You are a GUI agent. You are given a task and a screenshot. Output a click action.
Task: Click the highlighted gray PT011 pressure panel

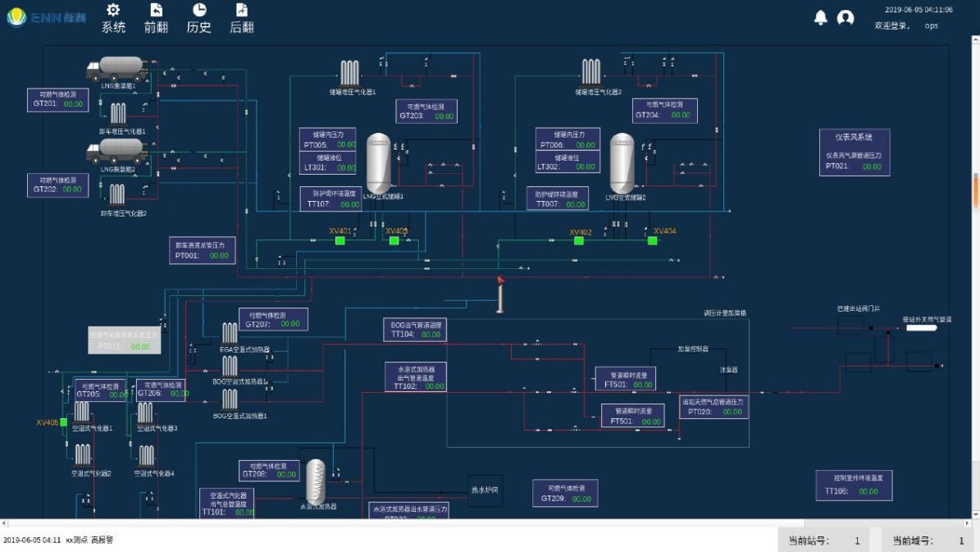coord(125,340)
